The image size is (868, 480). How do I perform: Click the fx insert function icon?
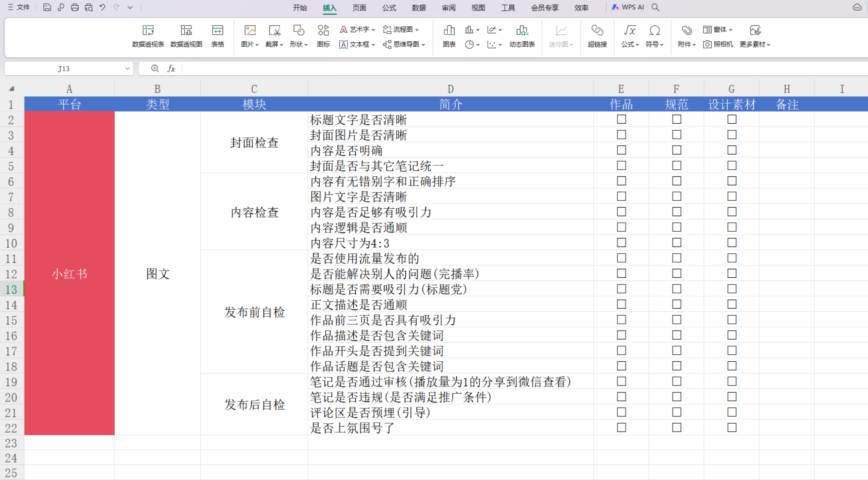[171, 68]
